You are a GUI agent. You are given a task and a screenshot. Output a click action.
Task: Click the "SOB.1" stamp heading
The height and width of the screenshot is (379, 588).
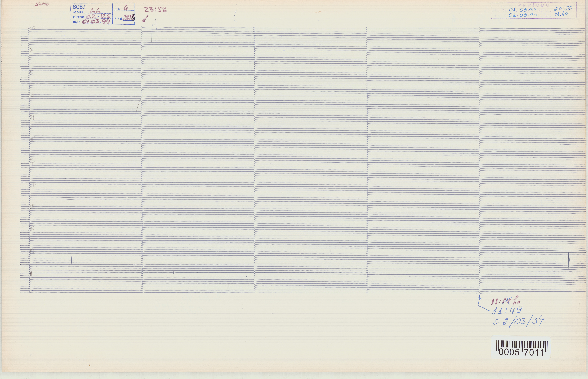[79, 7]
